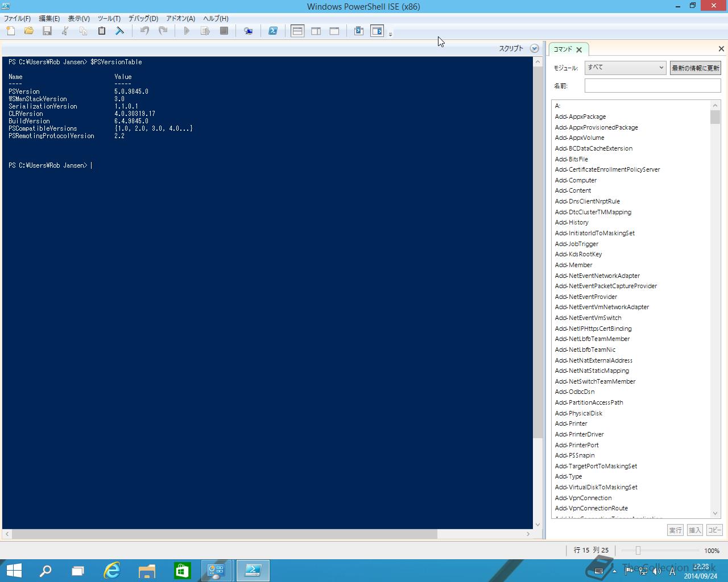Viewport: 728px width, 582px height.
Task: Clear the console pane icon
Action: (x=120, y=31)
